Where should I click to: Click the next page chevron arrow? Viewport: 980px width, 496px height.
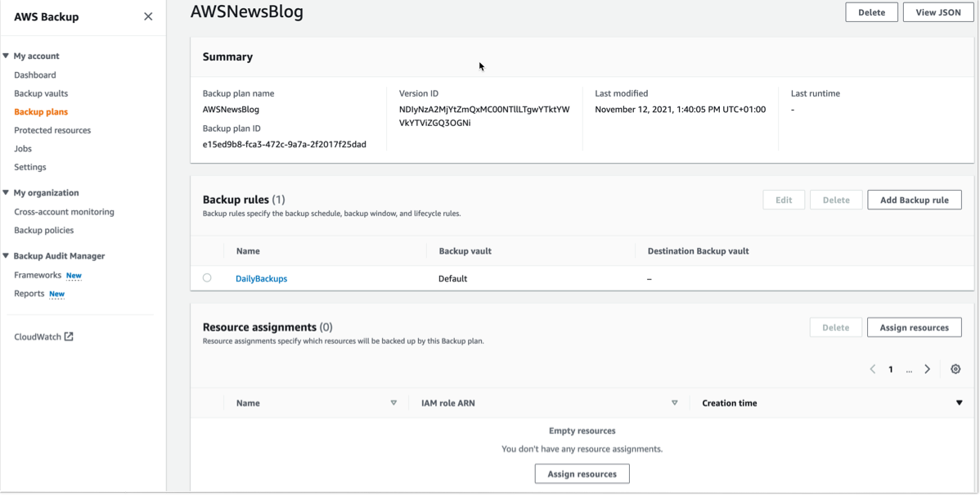pyautogui.click(x=927, y=368)
